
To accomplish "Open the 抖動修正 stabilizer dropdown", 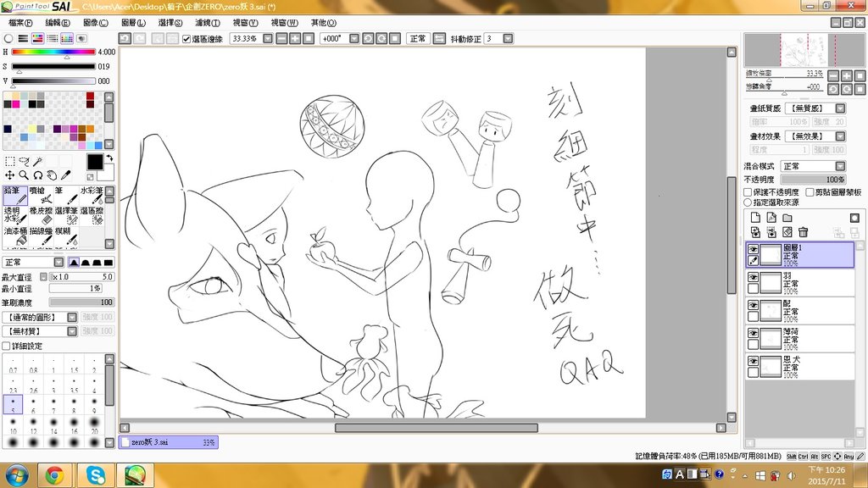I will pyautogui.click(x=508, y=38).
